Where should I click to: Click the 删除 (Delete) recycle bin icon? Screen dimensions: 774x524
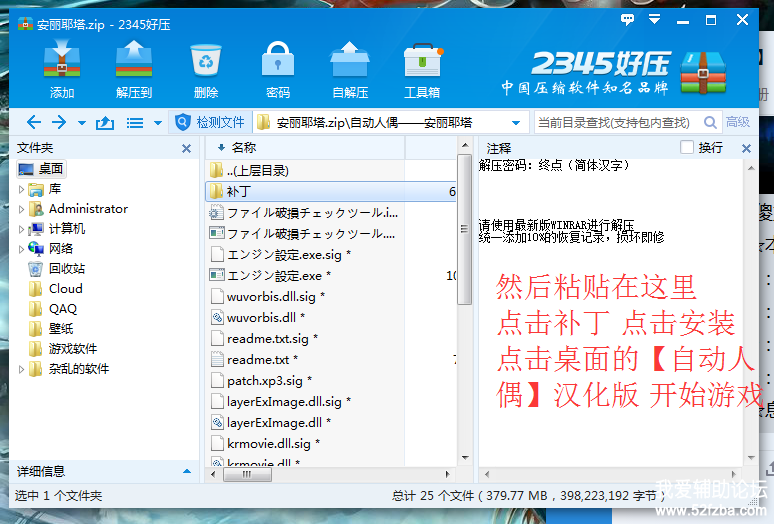pyautogui.click(x=206, y=69)
